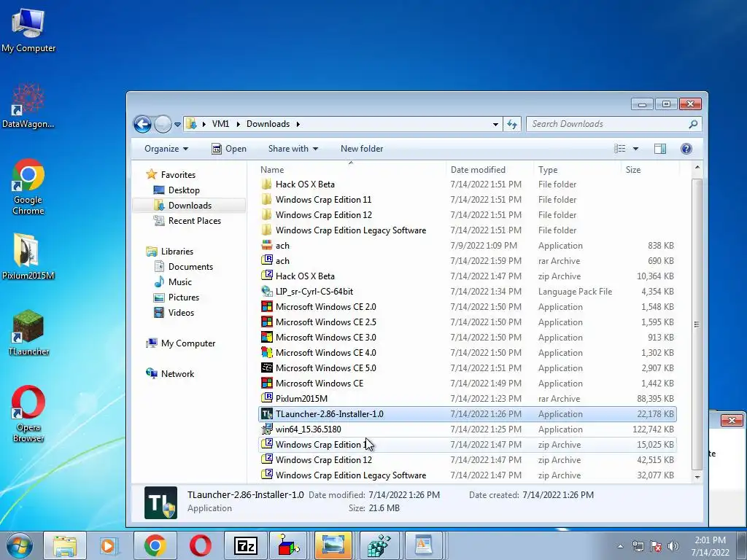Image resolution: width=747 pixels, height=560 pixels.
Task: Expand arrow after Downloads breadcrumb
Action: pos(298,124)
